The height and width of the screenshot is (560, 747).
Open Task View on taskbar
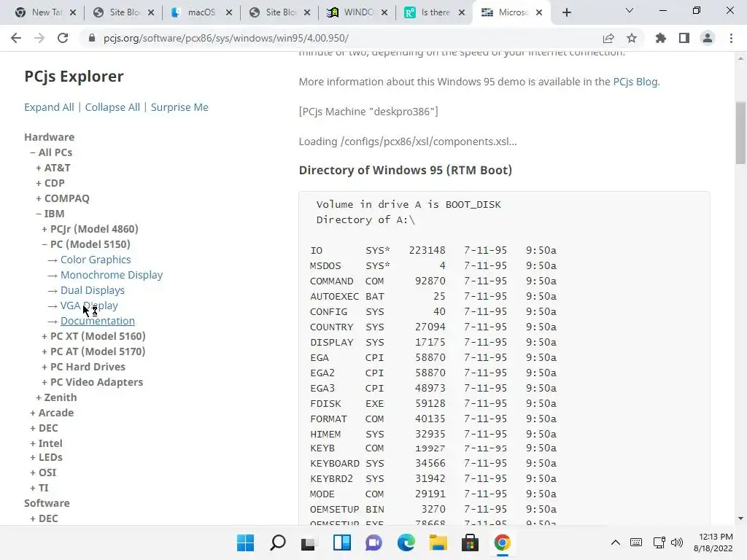tap(309, 542)
